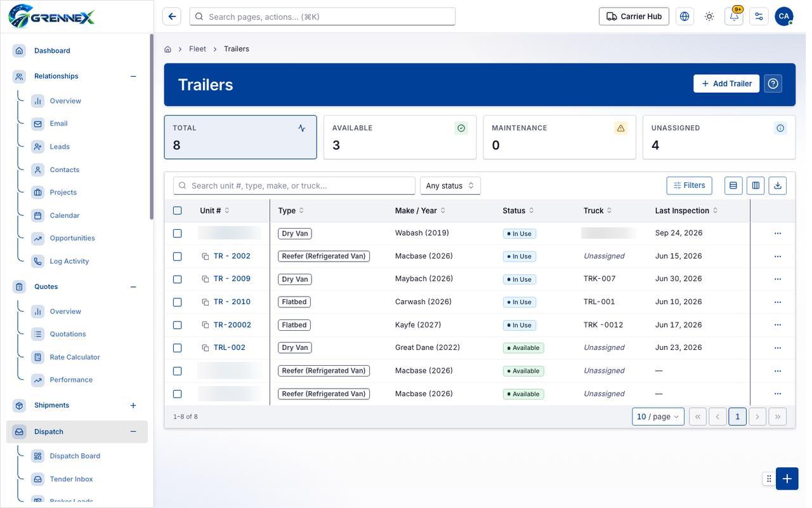The height and width of the screenshot is (508, 812).
Task: Sort by the Last Inspection column
Action: (x=686, y=211)
